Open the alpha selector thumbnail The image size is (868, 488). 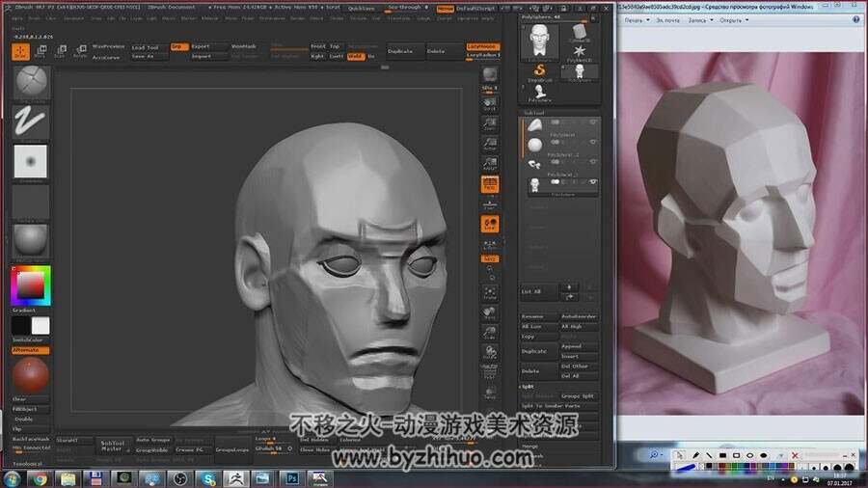click(31, 162)
